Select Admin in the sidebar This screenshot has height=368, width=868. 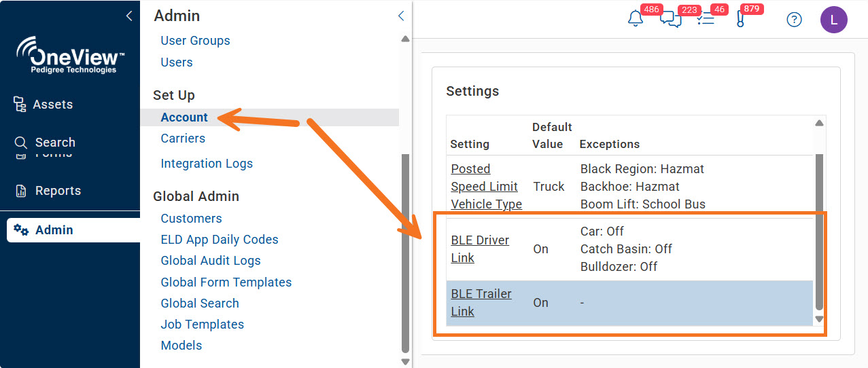pyautogui.click(x=73, y=230)
